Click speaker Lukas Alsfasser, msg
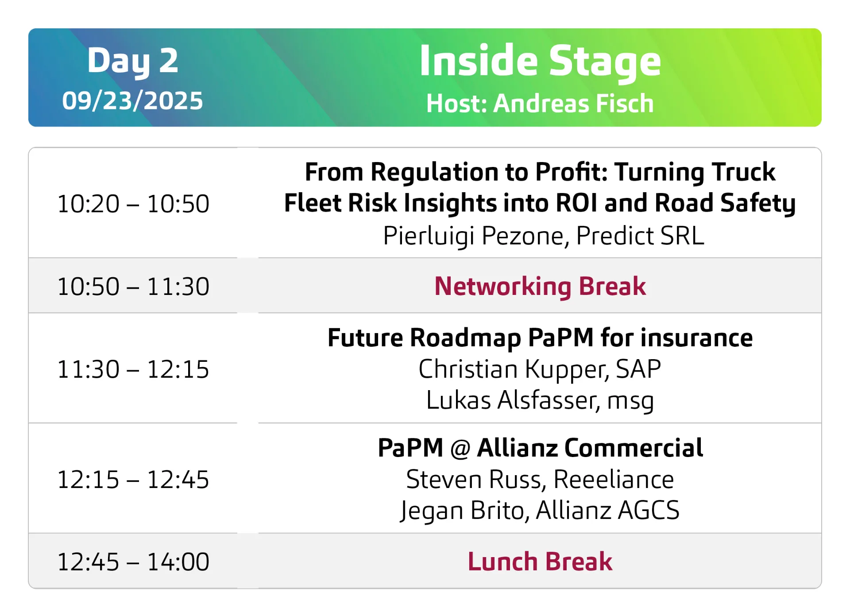Screen dimensions: 850x616 point(540,400)
